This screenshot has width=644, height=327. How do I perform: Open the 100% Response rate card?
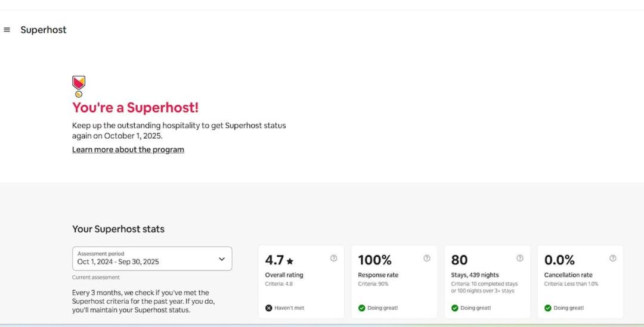point(394,282)
